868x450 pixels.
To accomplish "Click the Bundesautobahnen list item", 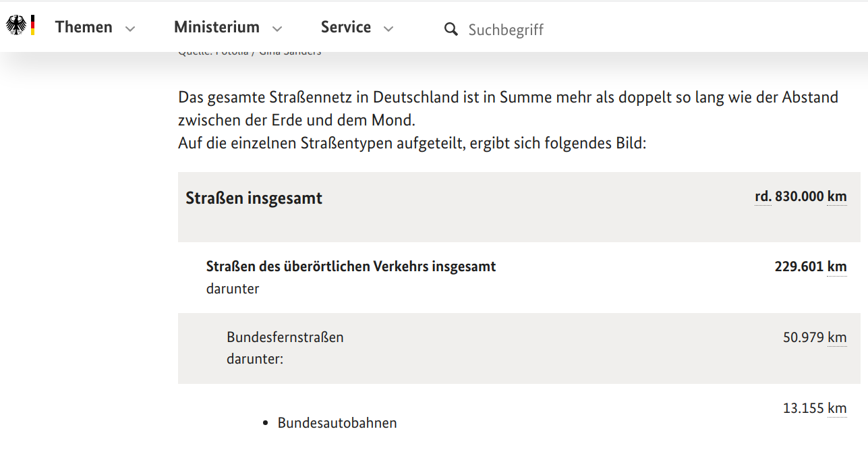I will click(337, 423).
